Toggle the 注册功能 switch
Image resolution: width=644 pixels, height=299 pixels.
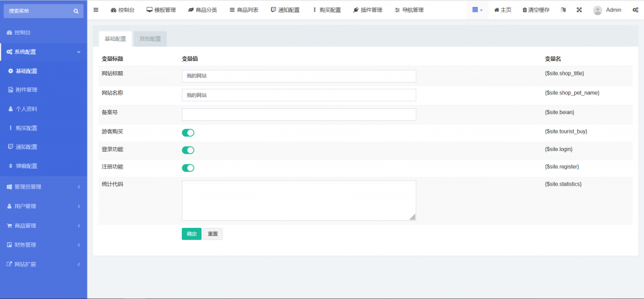point(188,168)
